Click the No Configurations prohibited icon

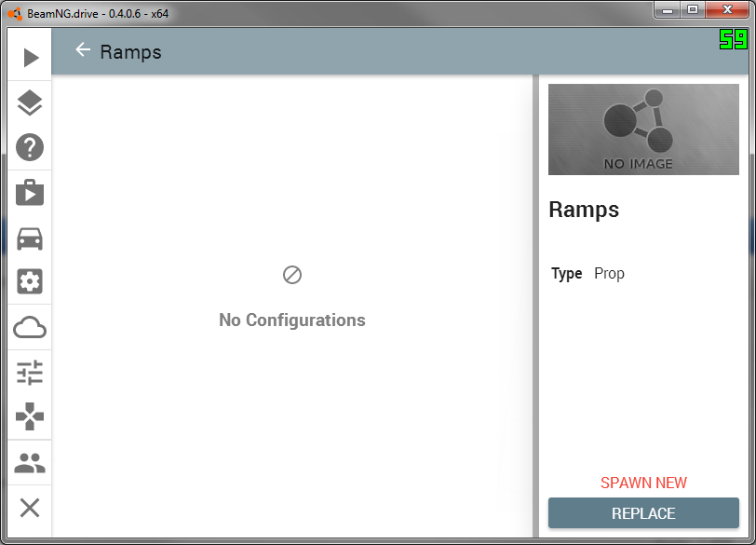pos(292,275)
